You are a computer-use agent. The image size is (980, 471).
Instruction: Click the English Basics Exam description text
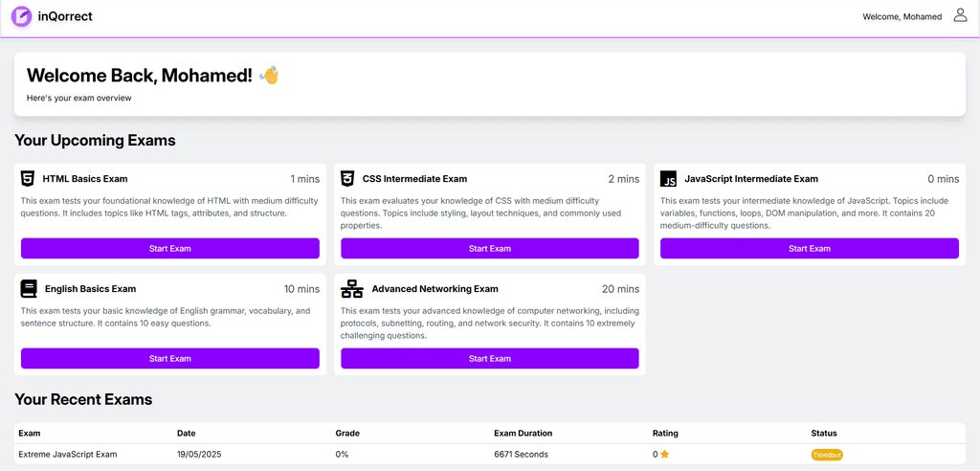(x=166, y=317)
